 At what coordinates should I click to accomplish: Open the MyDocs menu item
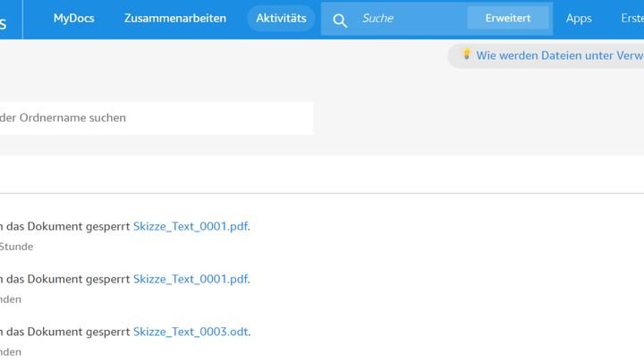(x=74, y=19)
